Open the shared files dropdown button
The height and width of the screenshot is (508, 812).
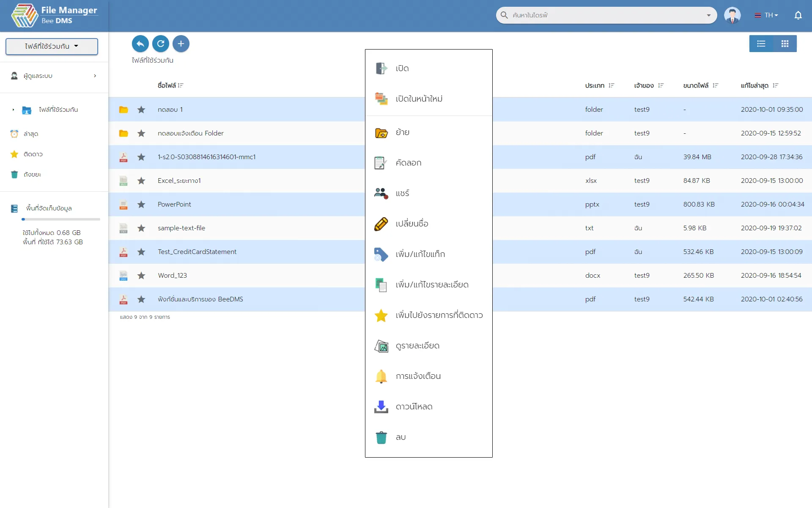click(52, 46)
